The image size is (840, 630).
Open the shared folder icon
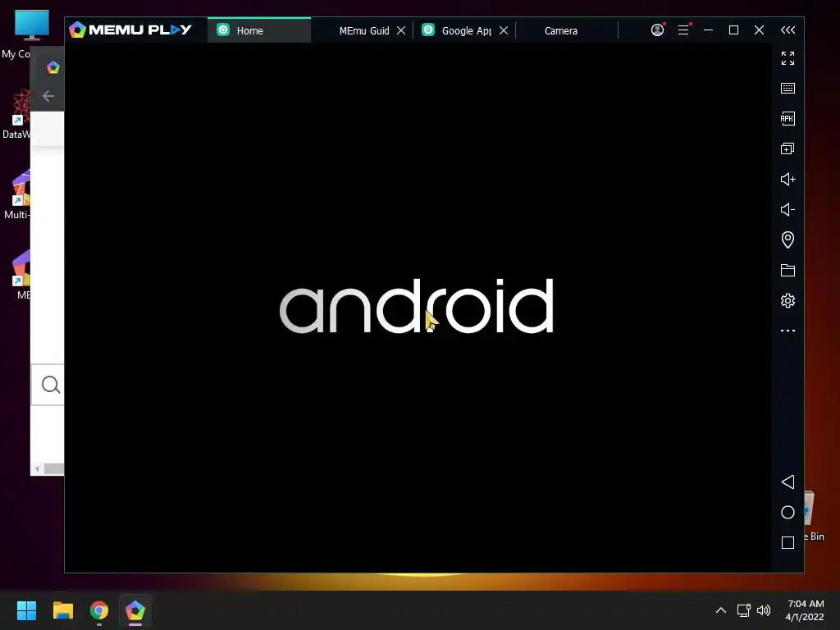787,270
